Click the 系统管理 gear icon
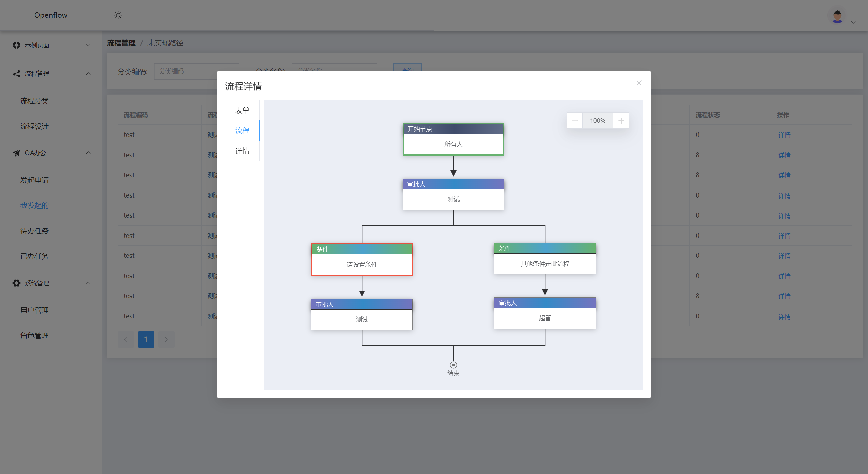Image resolution: width=868 pixels, height=474 pixels. 16,283
